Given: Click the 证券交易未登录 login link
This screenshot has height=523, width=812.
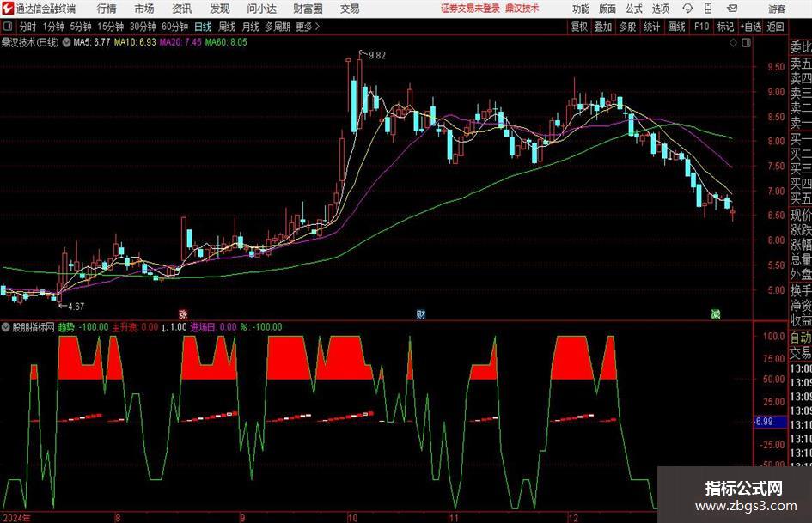Looking at the screenshot, I should 470,9.
